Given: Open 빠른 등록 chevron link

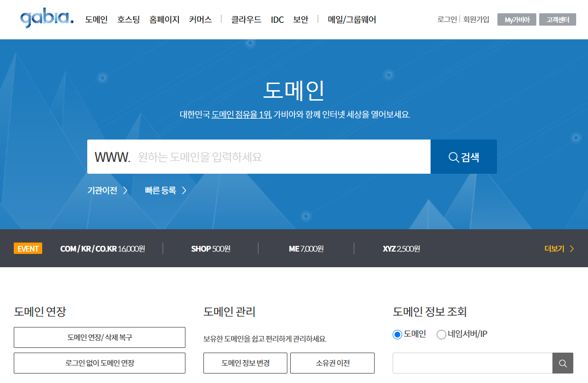Looking at the screenshot, I should pyautogui.click(x=165, y=191).
